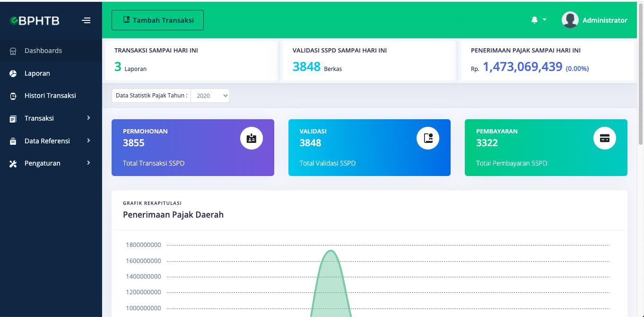Click the 'GRAFIK REKAPITULASI' heading
Image resolution: width=644 pixels, height=317 pixels.
[x=152, y=203]
